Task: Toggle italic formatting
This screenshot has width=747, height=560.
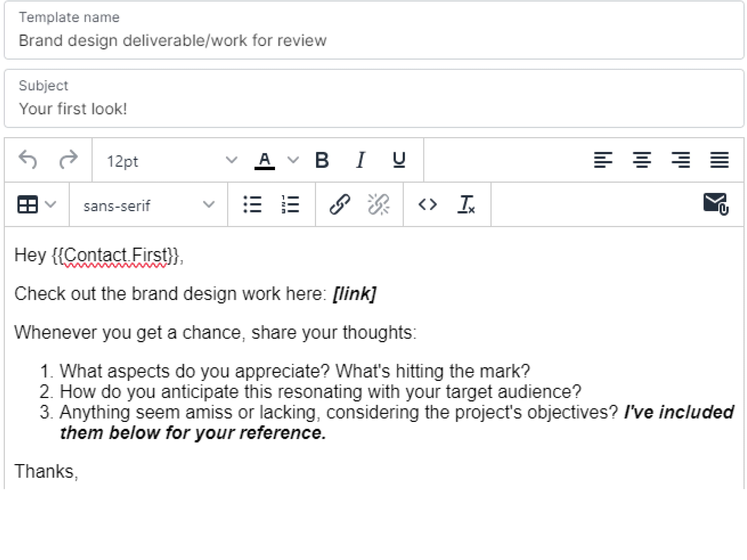Action: point(361,160)
